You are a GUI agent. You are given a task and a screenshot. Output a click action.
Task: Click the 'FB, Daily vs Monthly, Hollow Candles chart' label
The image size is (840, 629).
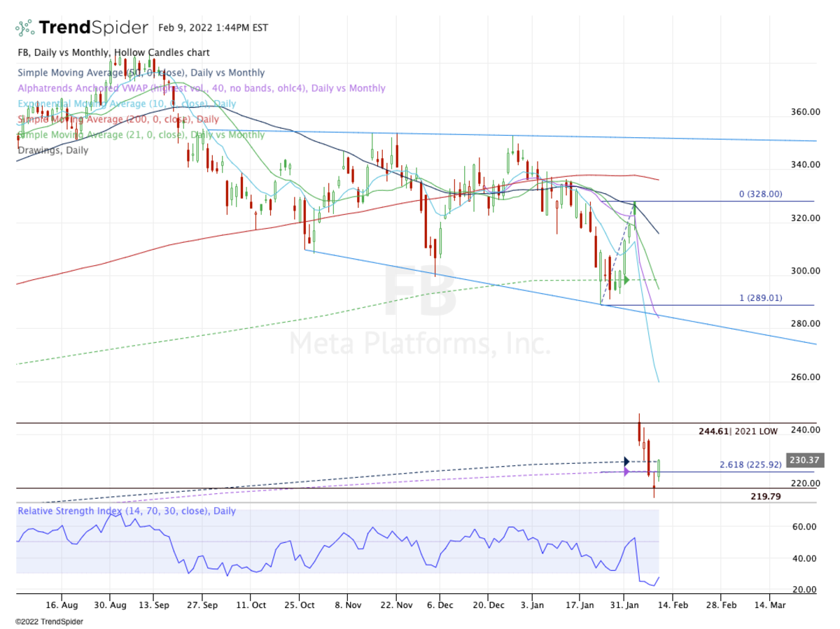click(113, 52)
